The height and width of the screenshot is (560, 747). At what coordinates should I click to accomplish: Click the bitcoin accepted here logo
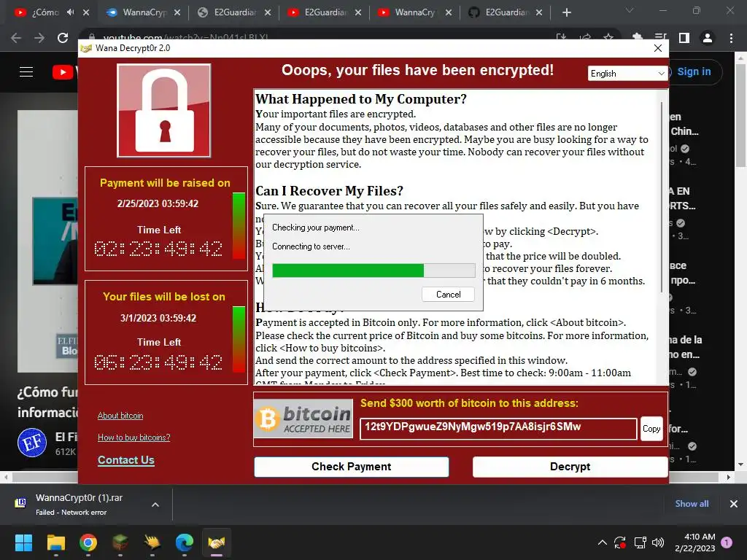tap(303, 418)
